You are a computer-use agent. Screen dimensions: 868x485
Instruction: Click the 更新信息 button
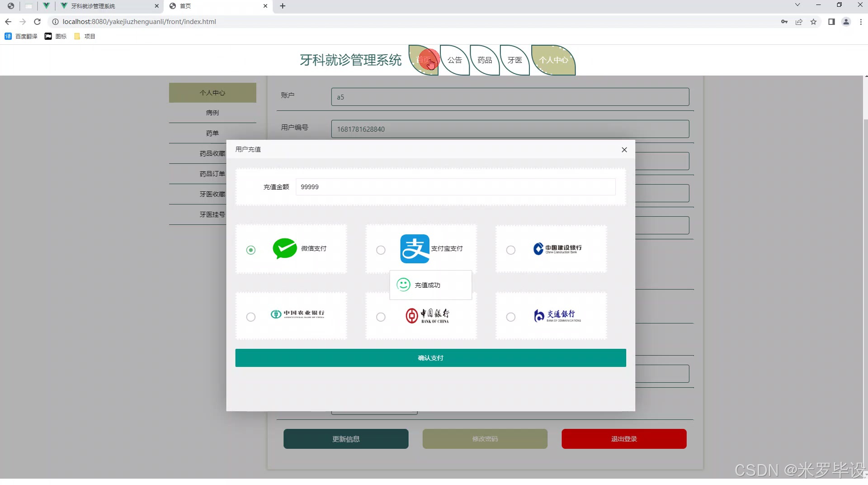tap(346, 439)
